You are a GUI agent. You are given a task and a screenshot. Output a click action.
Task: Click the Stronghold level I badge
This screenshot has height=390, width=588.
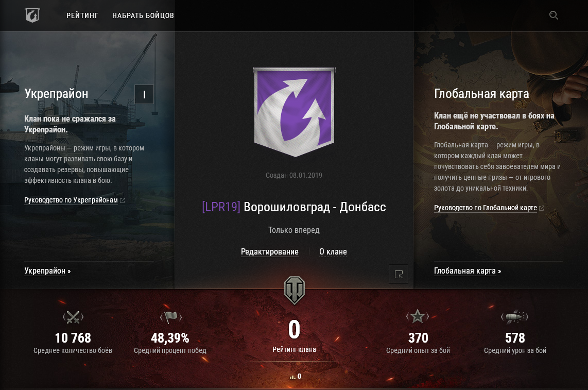[144, 94]
